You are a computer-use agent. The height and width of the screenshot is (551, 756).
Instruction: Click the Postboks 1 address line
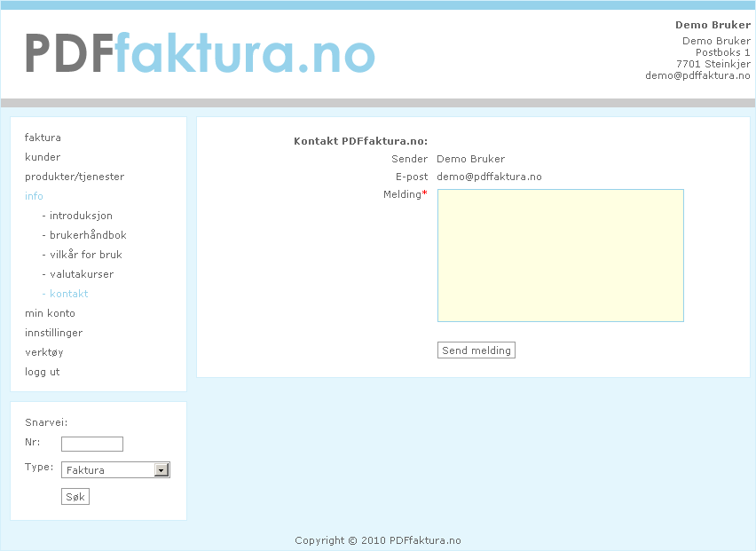click(x=723, y=52)
